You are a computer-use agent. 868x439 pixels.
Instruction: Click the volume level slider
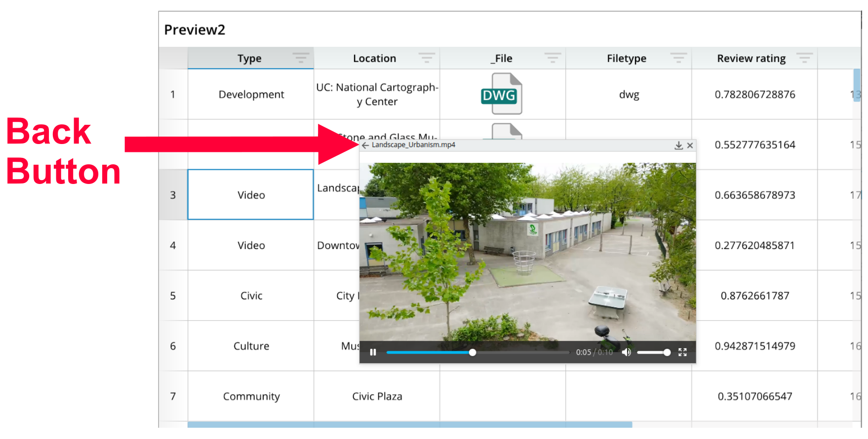coord(652,352)
